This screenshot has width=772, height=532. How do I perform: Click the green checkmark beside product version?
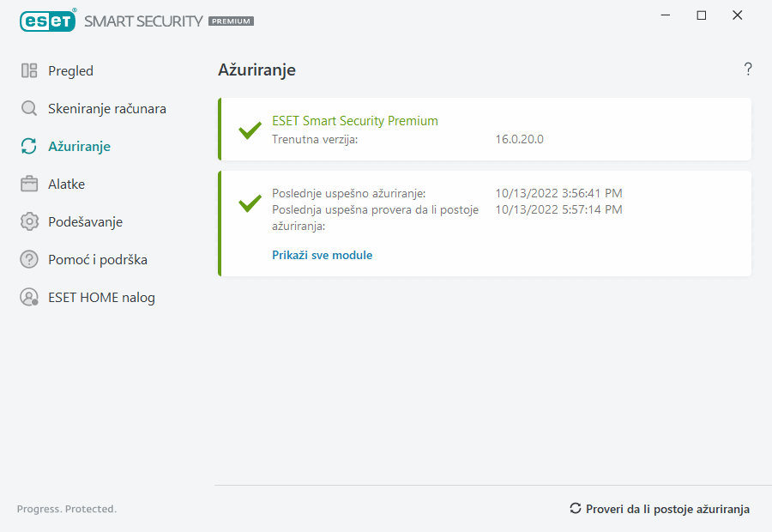click(x=250, y=130)
